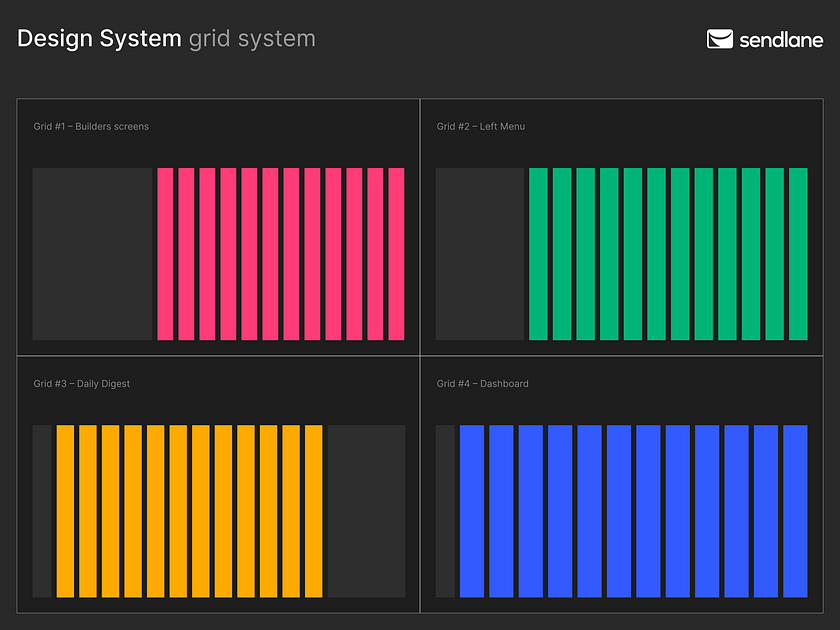
Task: Expand the Grid #1 Builders screens label
Action: [91, 126]
